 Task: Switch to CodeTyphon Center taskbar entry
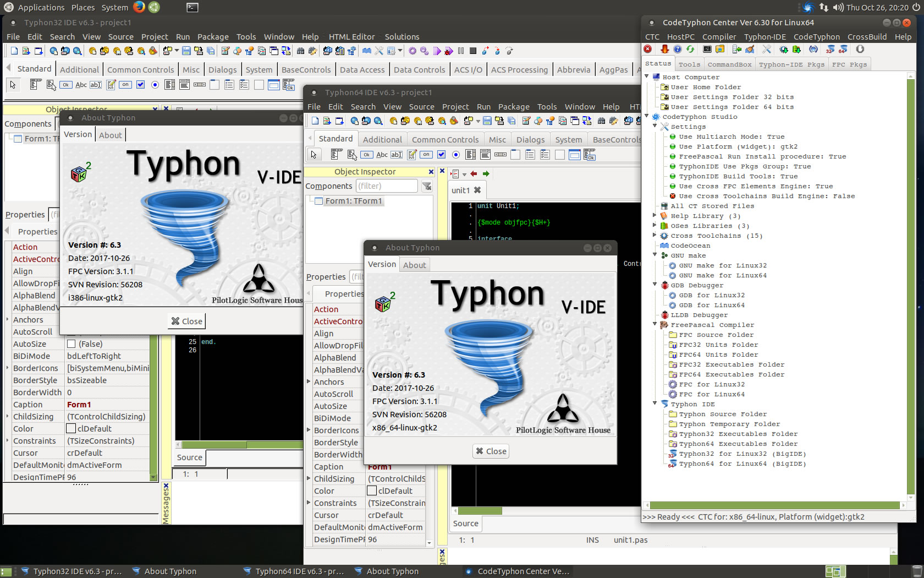pyautogui.click(x=518, y=571)
